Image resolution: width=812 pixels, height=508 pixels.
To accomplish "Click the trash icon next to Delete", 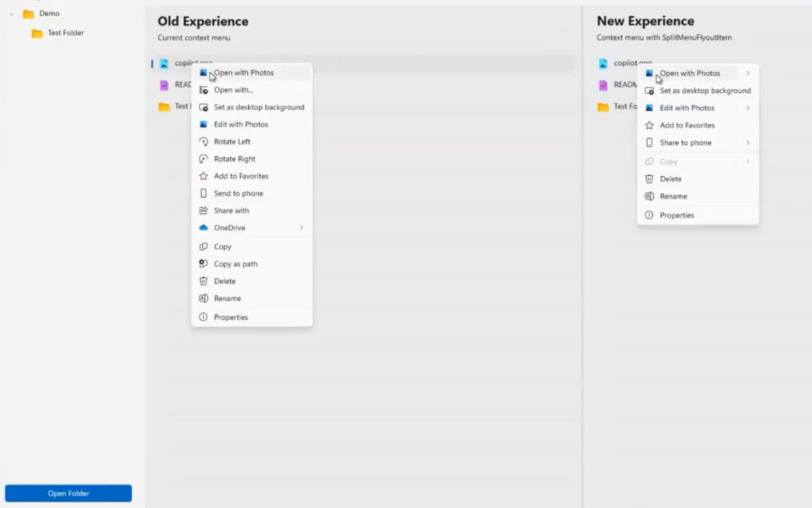I will point(203,280).
